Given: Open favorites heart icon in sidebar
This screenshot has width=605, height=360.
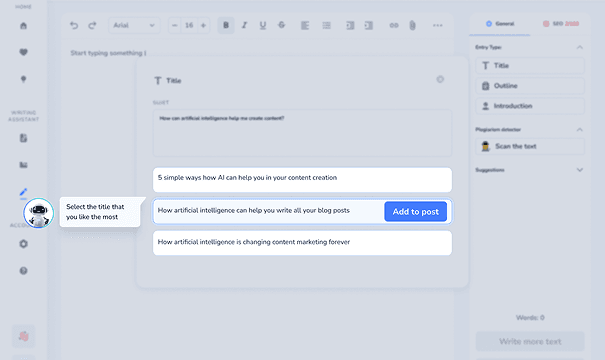Looking at the screenshot, I should click(24, 52).
